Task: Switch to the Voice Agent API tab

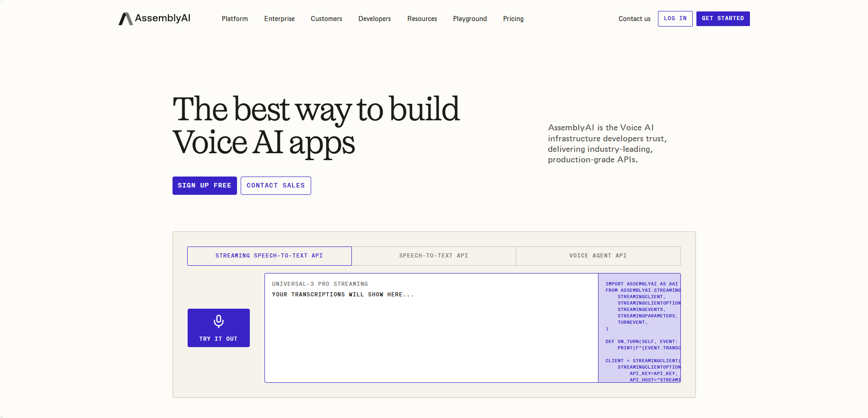Action: [x=598, y=256]
